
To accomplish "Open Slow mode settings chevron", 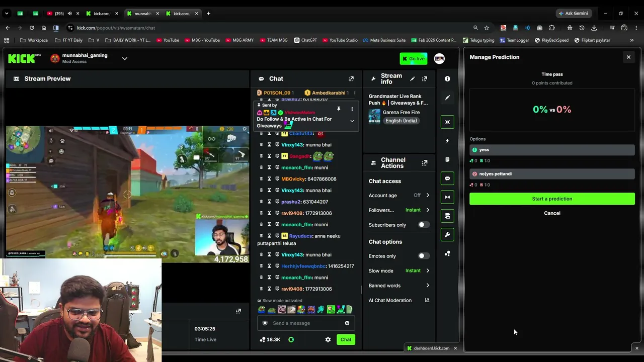I will [428, 271].
